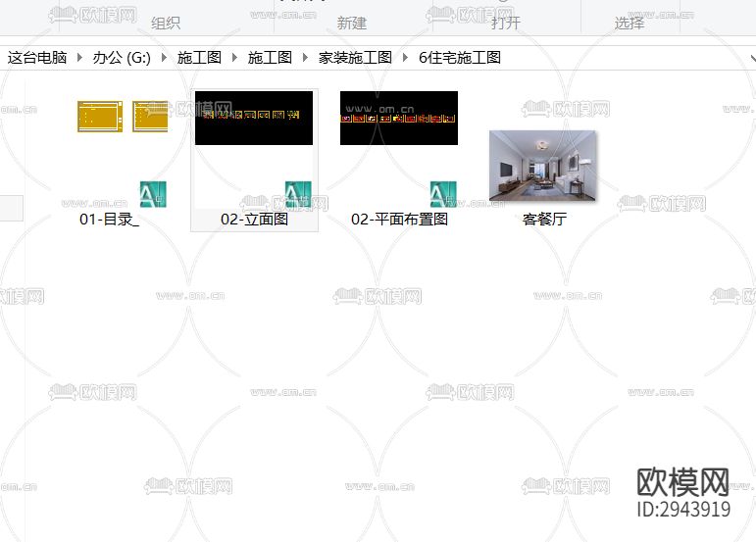Go to the first 施工图 breadcrumb folder
Viewport: 756px width, 542px height.
pos(199,58)
